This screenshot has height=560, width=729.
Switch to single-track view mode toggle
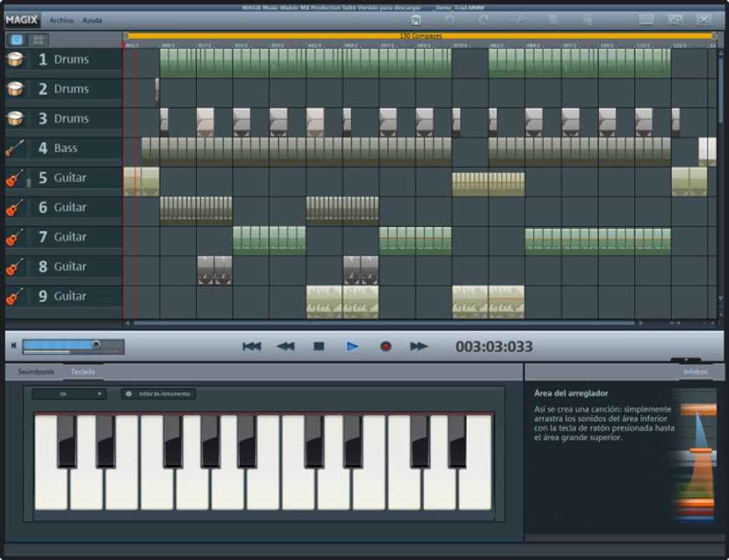click(17, 40)
